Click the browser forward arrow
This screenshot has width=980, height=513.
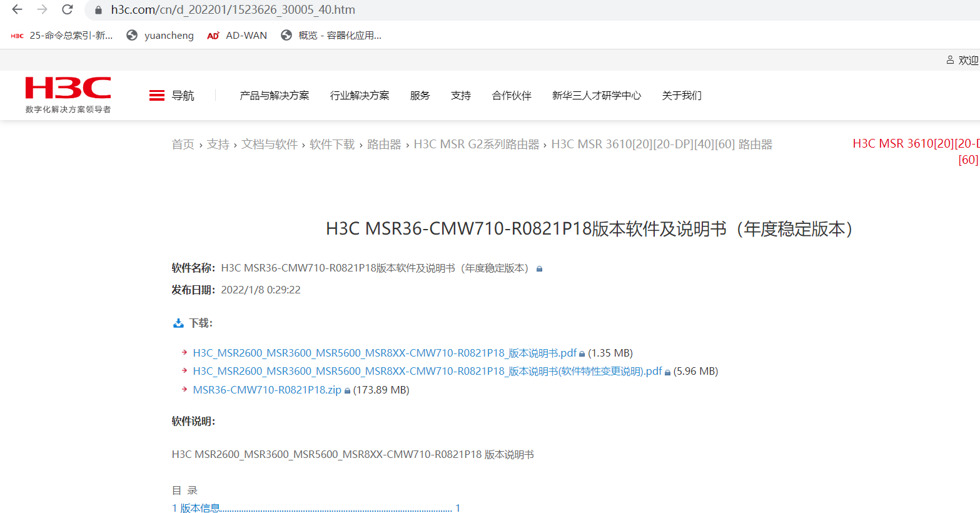[x=42, y=9]
